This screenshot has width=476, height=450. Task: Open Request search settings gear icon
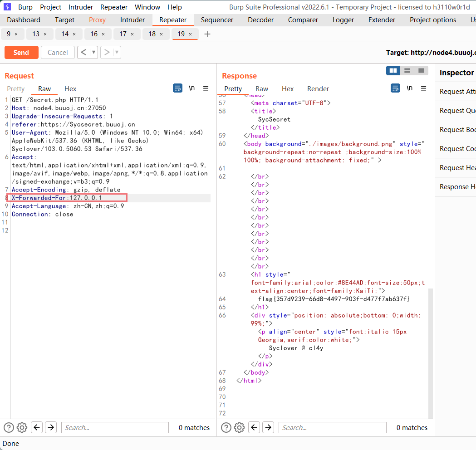22,427
